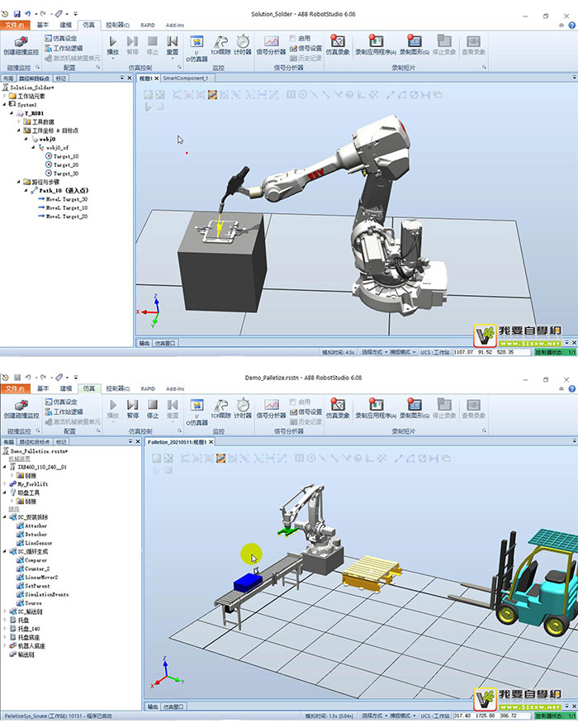The width and height of the screenshot is (578, 728).
Task: Click 创建碰撞监控 in the Demo_Palletize window
Action: [21, 410]
